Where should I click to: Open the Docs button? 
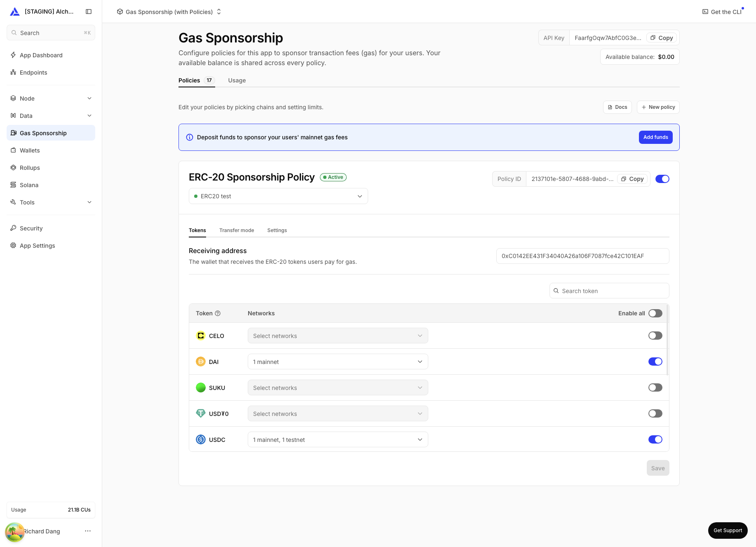617,107
